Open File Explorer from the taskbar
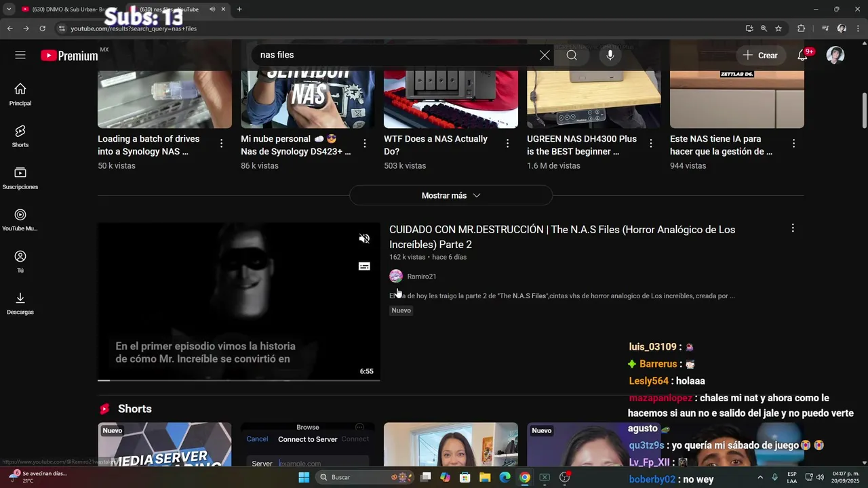The height and width of the screenshot is (488, 868). (485, 477)
